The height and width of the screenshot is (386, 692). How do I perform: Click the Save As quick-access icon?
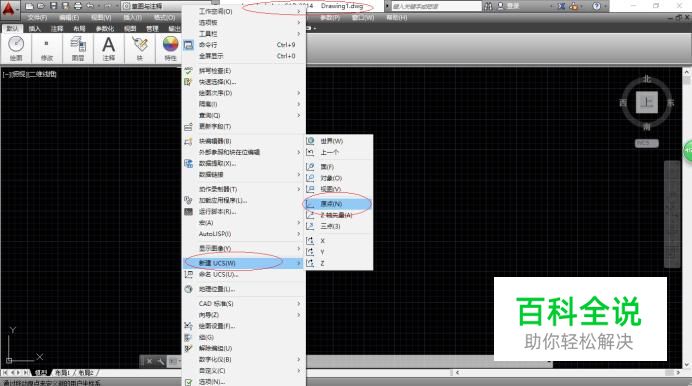(x=65, y=6)
